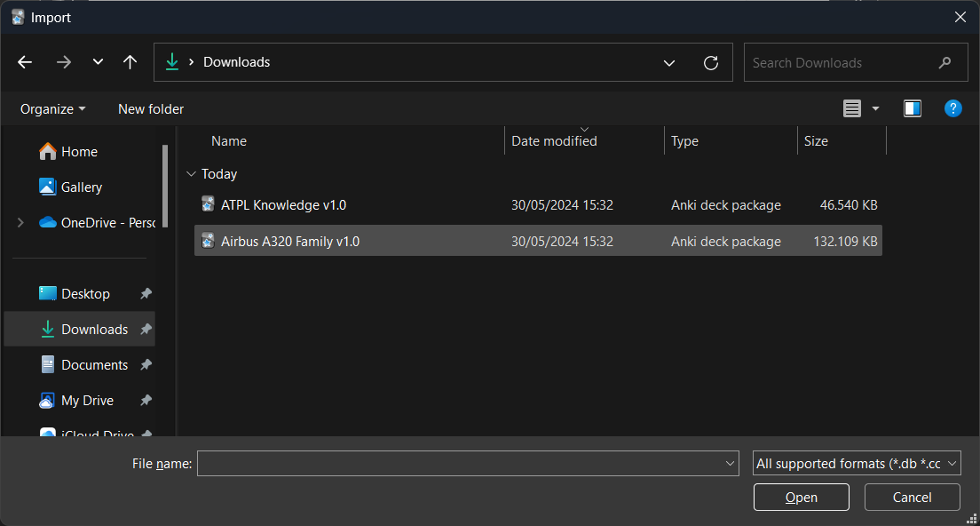This screenshot has width=980, height=526.
Task: Click Downloads in the address bar
Action: (x=236, y=62)
